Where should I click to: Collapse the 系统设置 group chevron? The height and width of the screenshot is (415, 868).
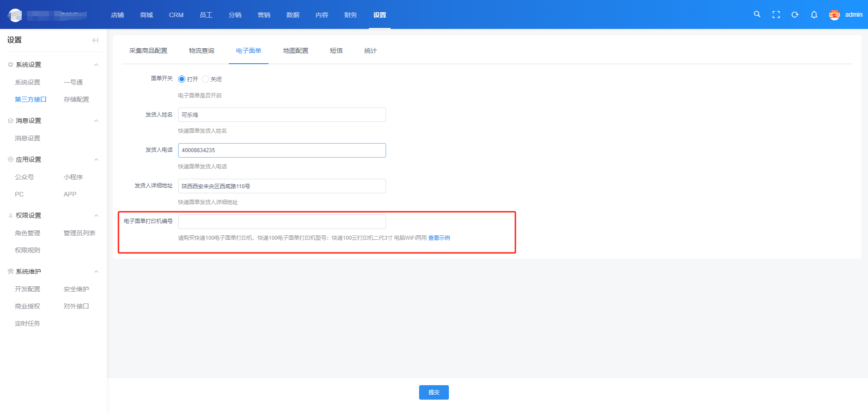click(96, 65)
